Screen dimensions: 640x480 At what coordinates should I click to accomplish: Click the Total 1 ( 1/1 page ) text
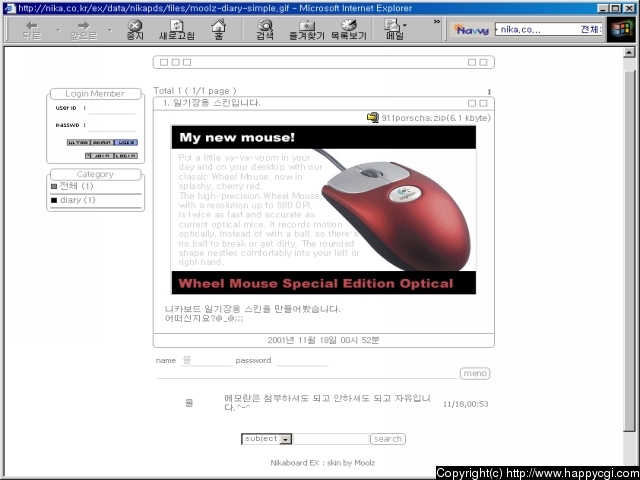pos(195,91)
